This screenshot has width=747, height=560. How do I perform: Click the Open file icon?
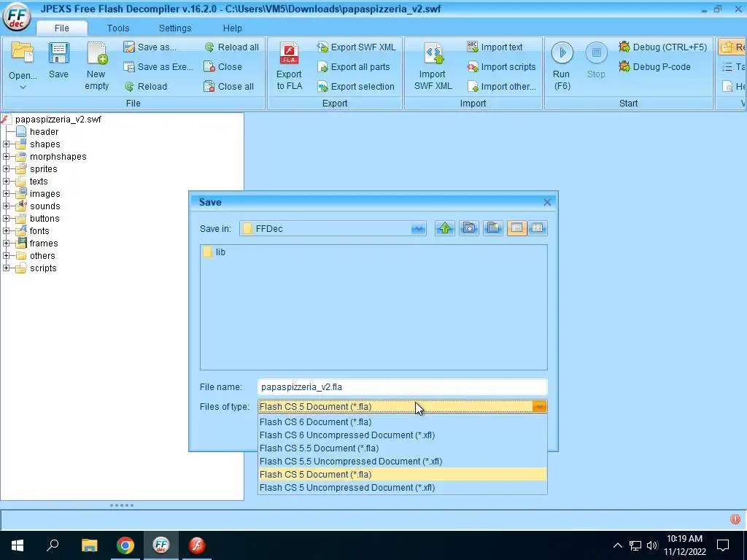pyautogui.click(x=23, y=52)
